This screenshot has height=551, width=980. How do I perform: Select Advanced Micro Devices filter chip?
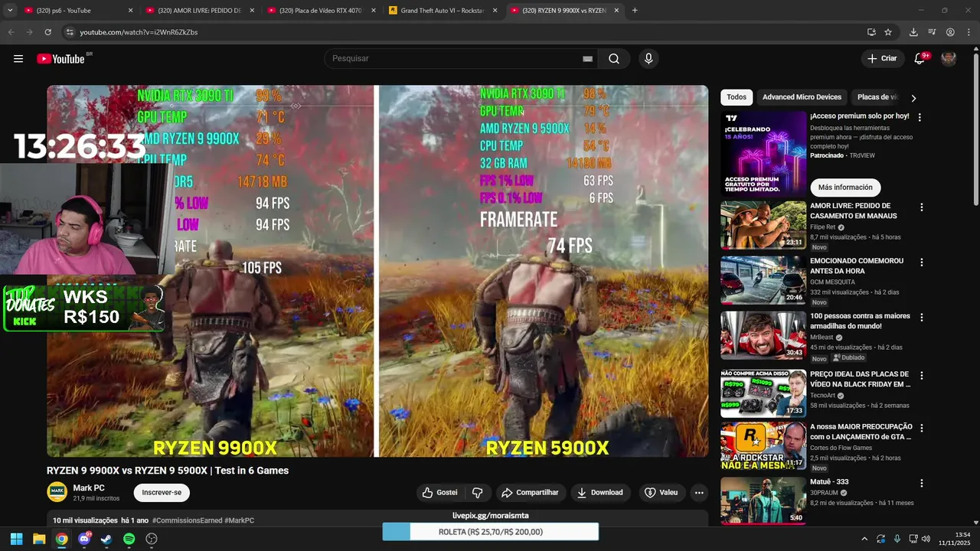click(x=802, y=97)
